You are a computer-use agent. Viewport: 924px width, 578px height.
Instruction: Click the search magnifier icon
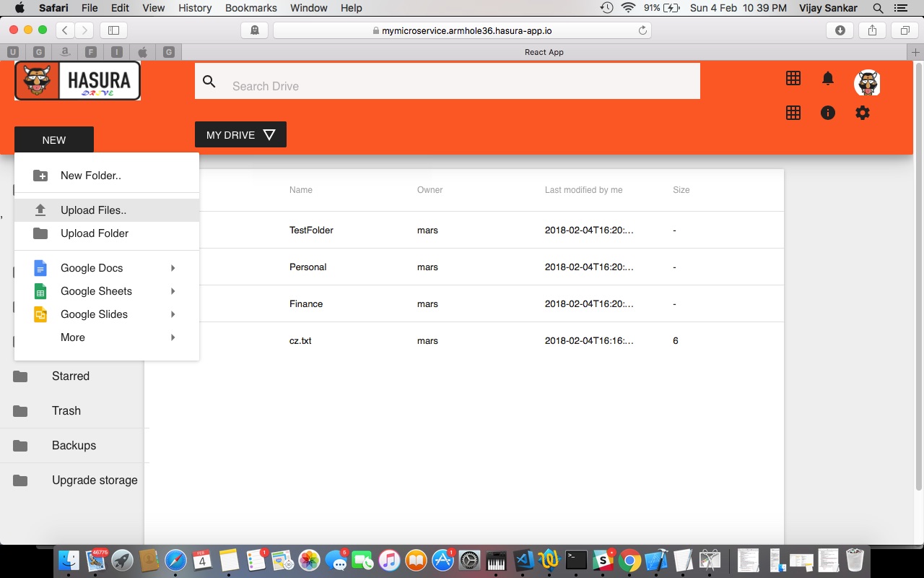coord(209,82)
